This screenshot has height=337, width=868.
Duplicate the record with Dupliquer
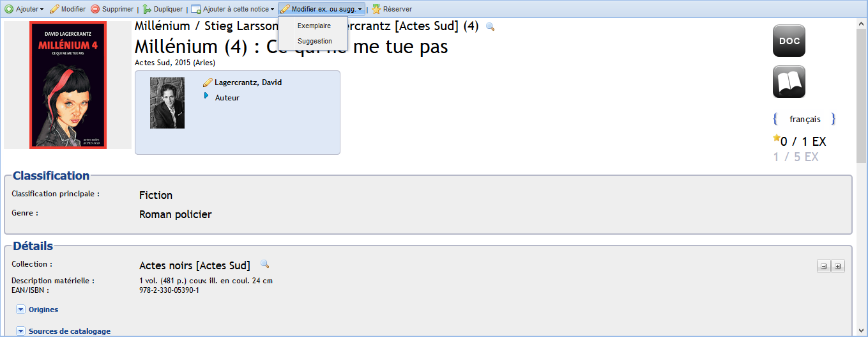[x=162, y=9]
